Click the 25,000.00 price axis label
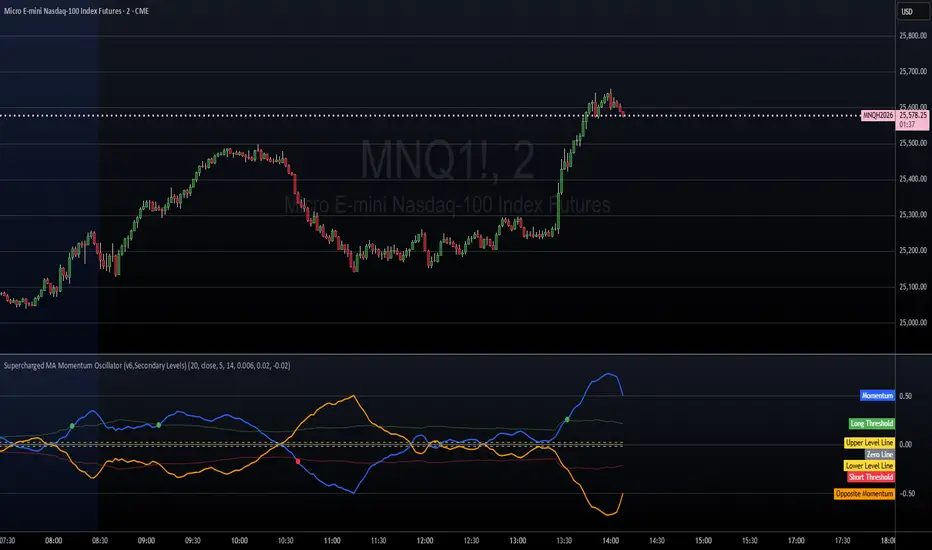932x550 pixels. (x=913, y=323)
